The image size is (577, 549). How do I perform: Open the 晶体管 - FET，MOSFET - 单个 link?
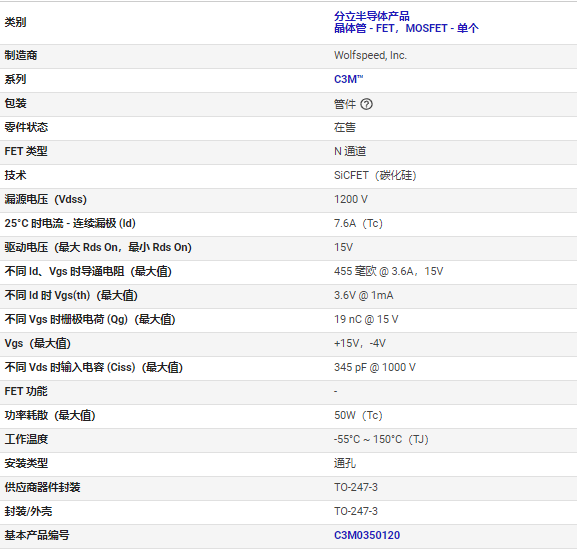[406, 28]
